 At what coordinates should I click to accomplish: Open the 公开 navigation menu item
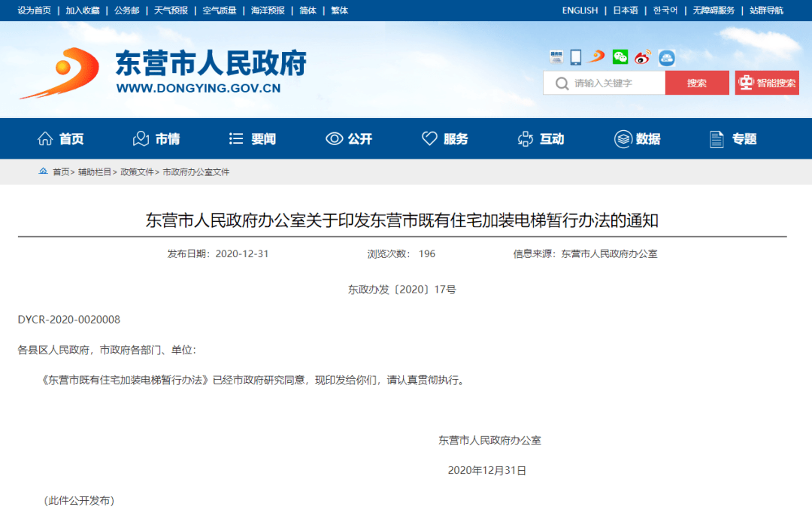tap(349, 139)
